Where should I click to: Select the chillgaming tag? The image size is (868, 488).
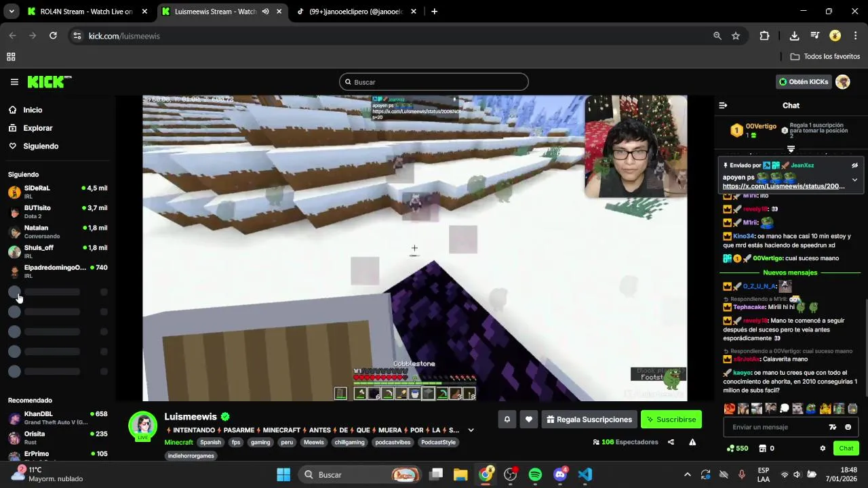click(350, 443)
